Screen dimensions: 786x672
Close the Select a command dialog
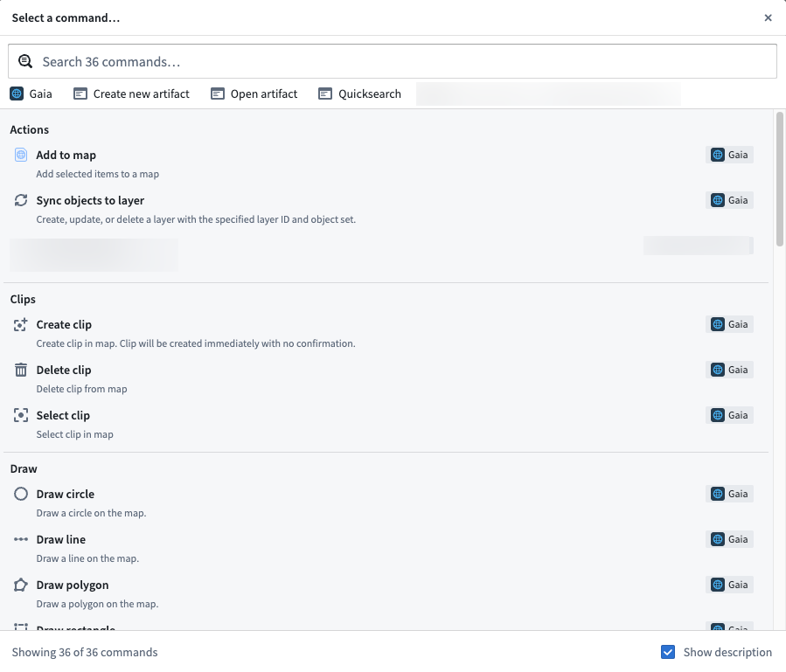(768, 18)
